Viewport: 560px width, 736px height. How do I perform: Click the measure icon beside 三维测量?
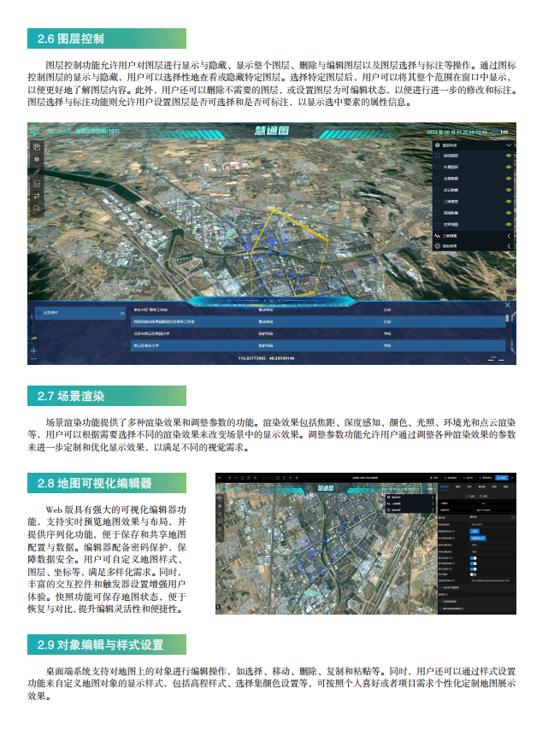coord(438,236)
